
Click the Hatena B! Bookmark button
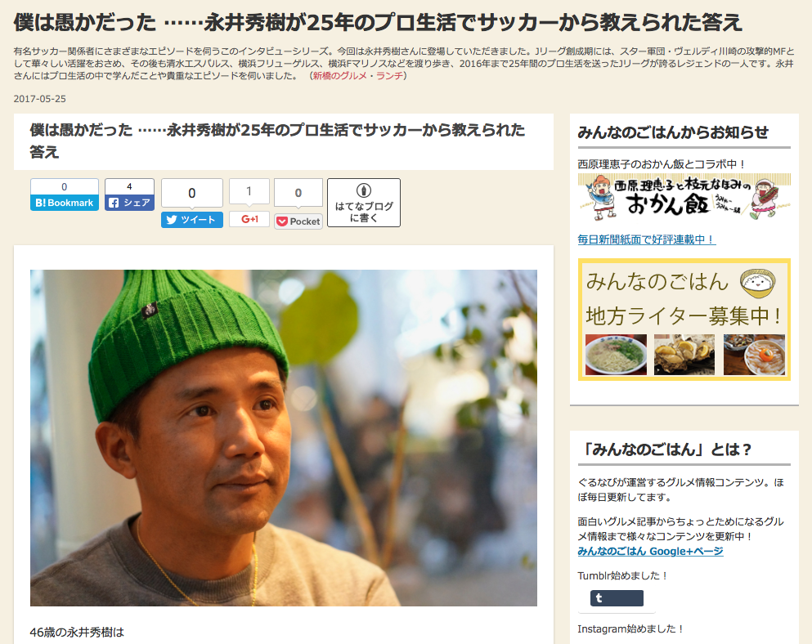[x=65, y=203]
